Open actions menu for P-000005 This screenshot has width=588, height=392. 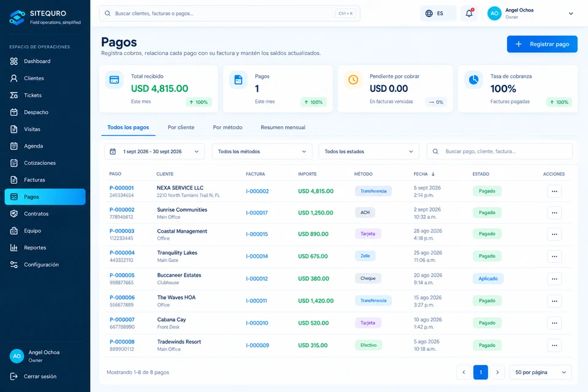(554, 279)
